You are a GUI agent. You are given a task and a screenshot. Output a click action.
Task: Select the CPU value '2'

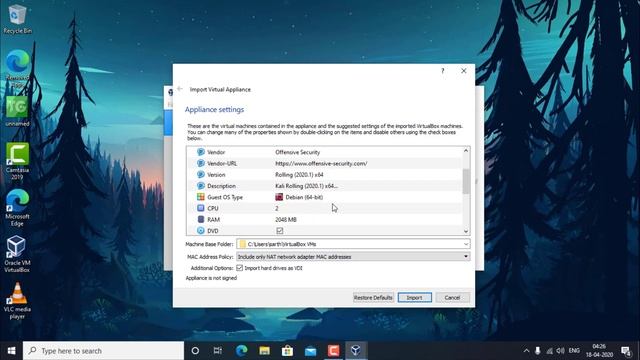click(x=277, y=208)
